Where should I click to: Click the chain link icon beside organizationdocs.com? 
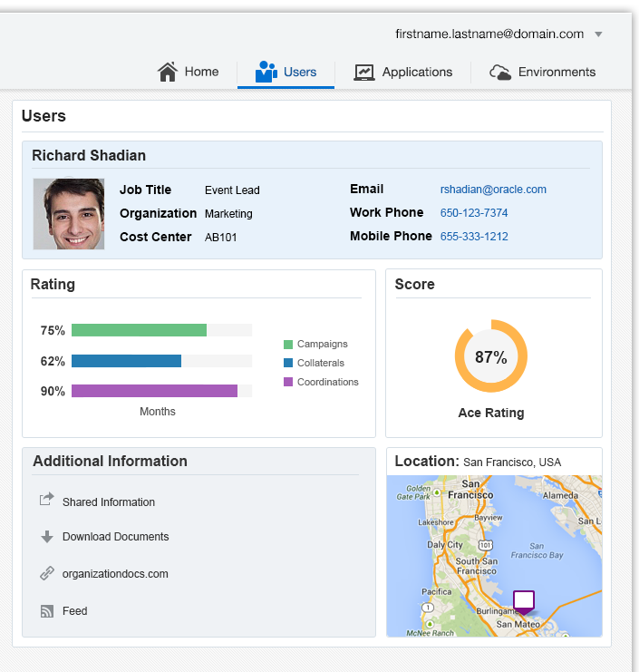coord(47,574)
